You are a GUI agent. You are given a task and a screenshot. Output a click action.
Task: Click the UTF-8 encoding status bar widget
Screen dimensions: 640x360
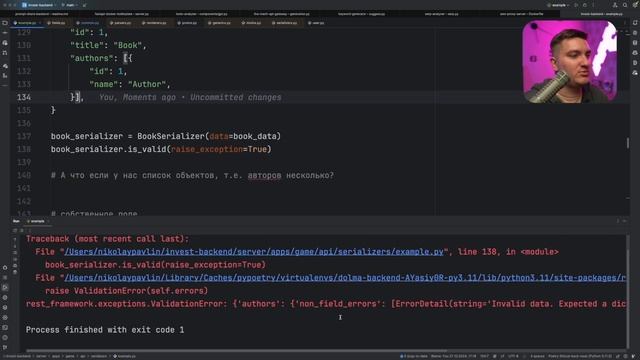[x=513, y=356]
